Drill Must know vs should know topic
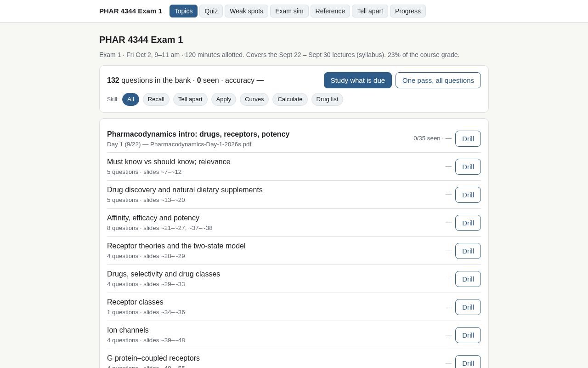 pos(468,167)
